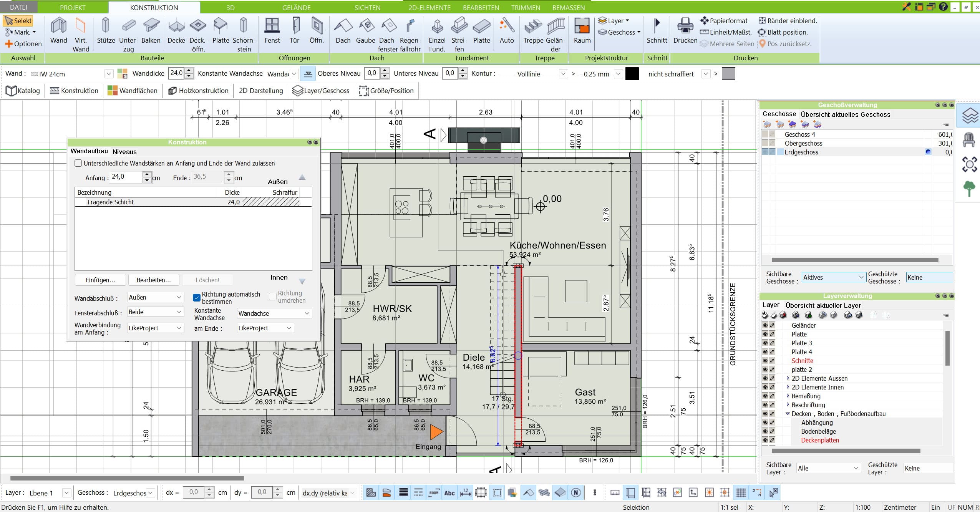
Task: Open Übersicht aktuelles Geschoss tab
Action: pos(845,114)
